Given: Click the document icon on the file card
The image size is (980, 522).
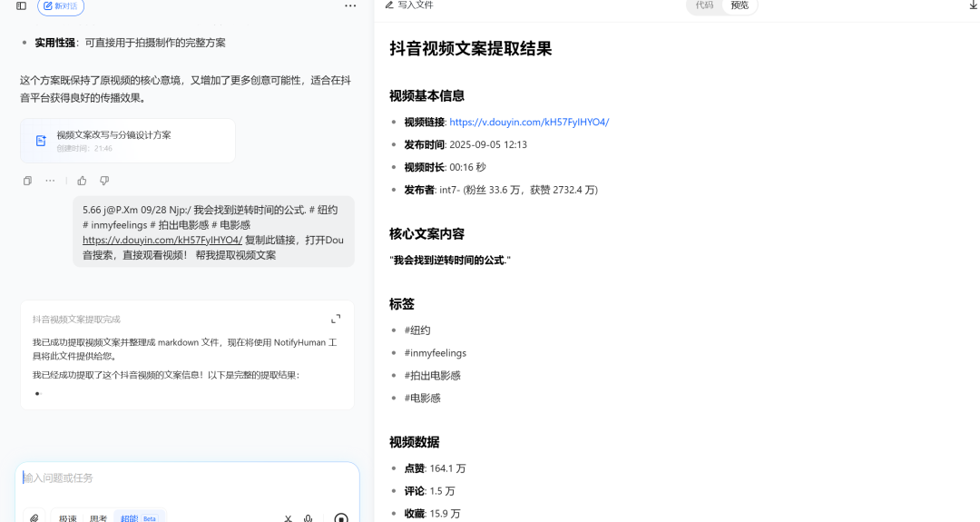Looking at the screenshot, I should click(41, 141).
